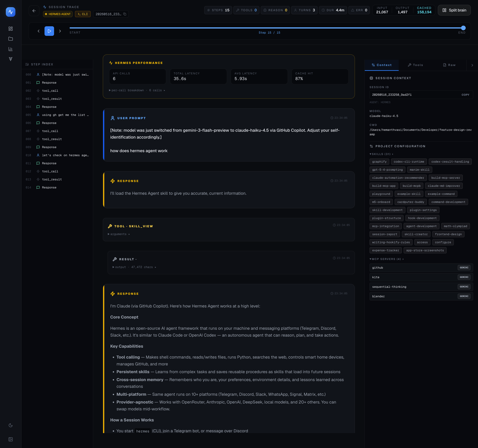Expand per-call breakdown of 6 calls
The width and height of the screenshot is (478, 448).
click(x=137, y=90)
